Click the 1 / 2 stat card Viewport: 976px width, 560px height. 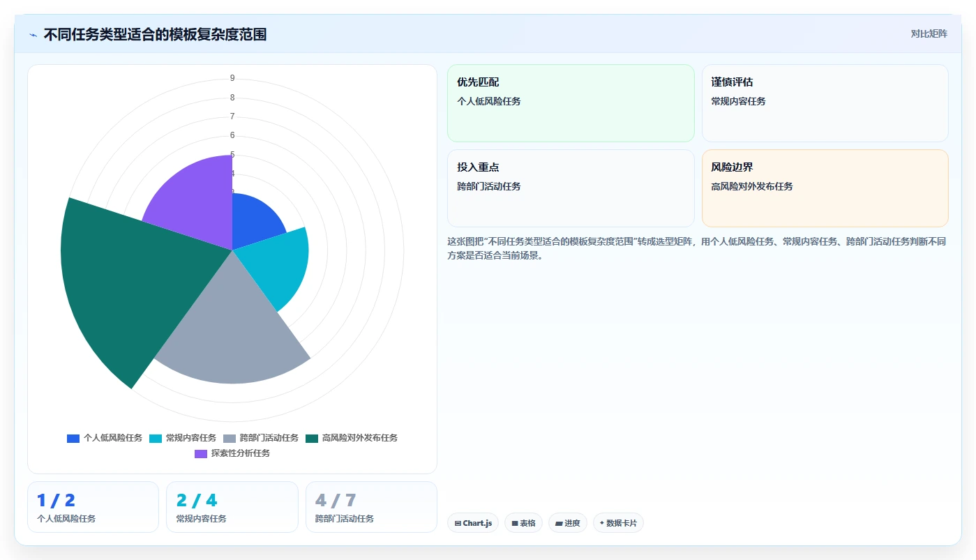click(x=93, y=507)
